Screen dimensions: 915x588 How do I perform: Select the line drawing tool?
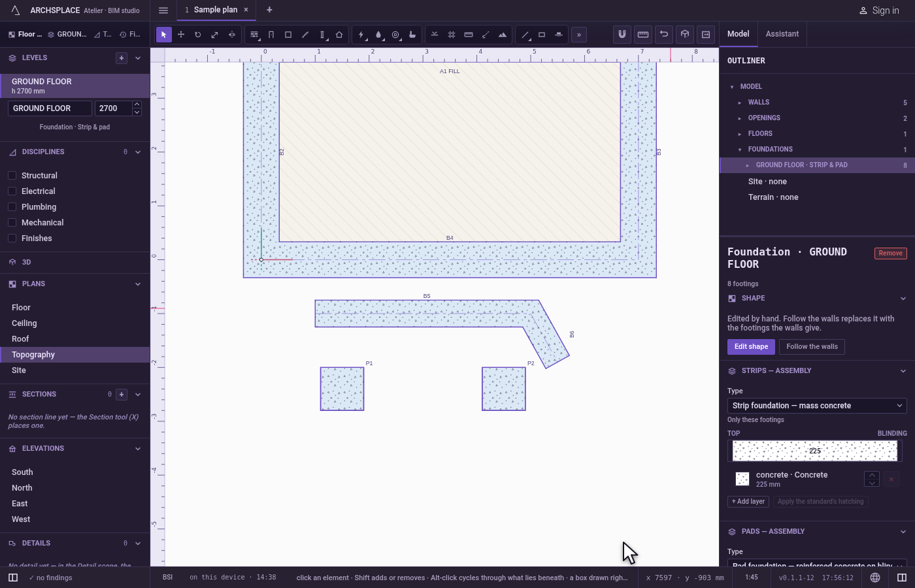[x=525, y=35]
